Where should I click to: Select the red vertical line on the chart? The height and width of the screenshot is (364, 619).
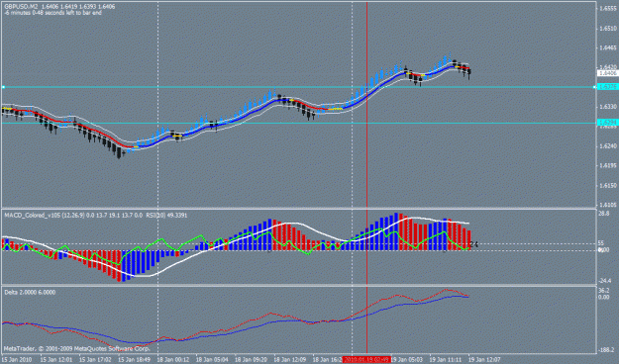pos(367,177)
